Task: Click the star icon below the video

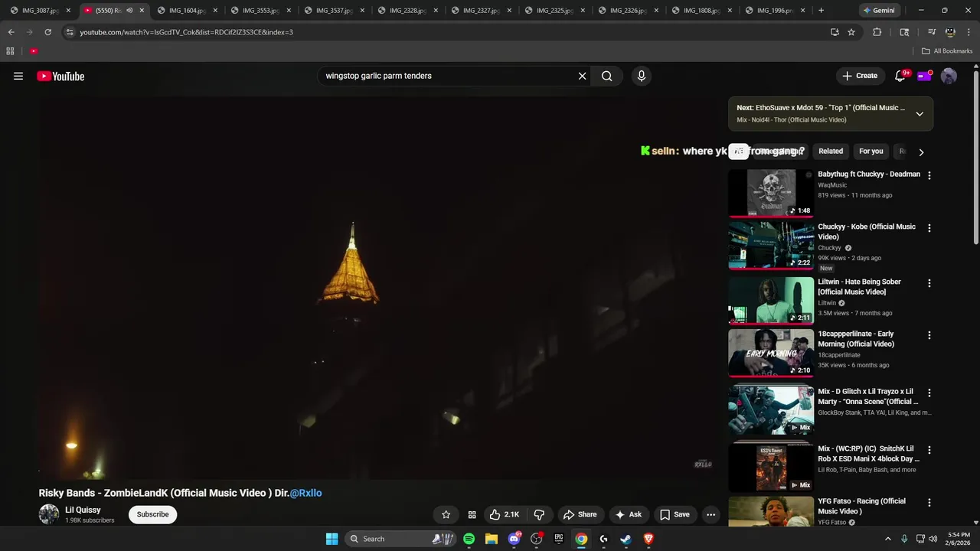Action: [446, 514]
